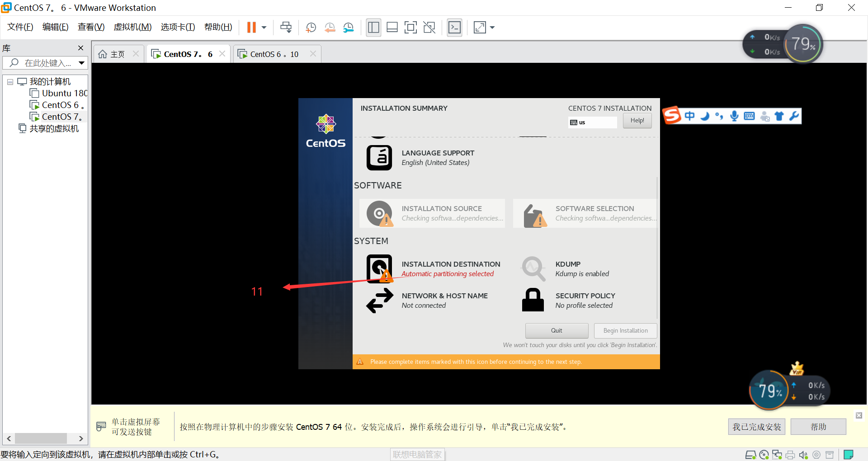Click the us keyboard layout indicator
The image size is (868, 461).
(x=592, y=122)
